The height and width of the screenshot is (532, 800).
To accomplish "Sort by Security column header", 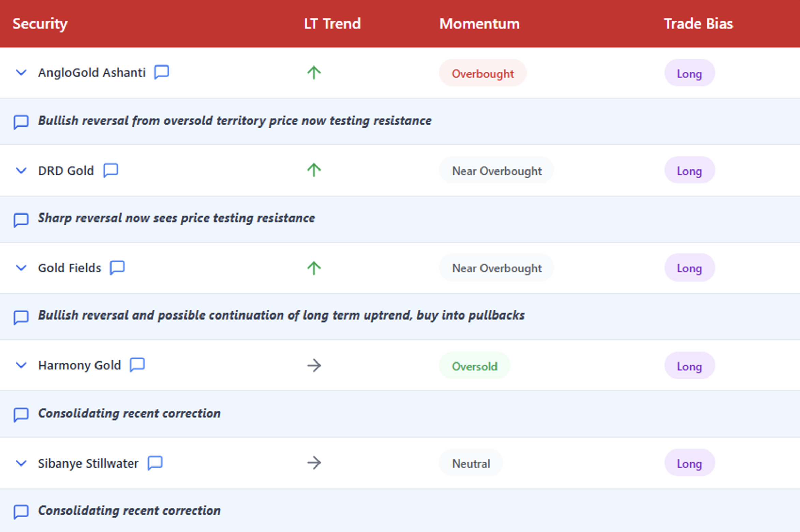I will [40, 24].
